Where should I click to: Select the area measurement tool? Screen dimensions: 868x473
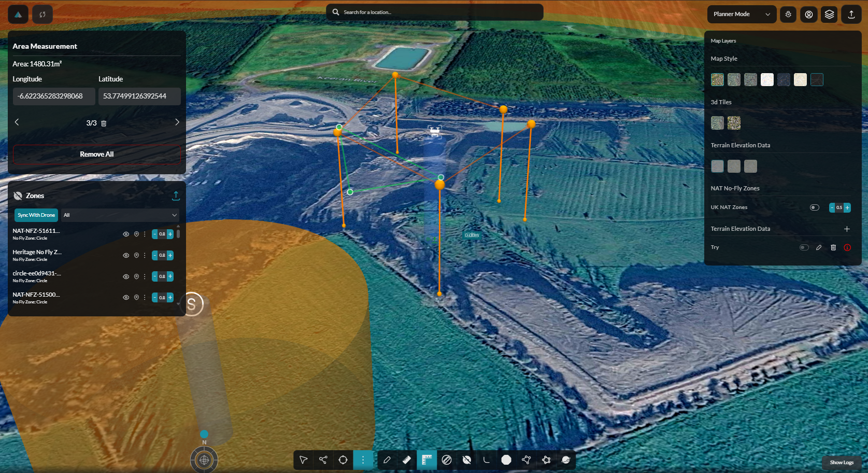click(x=426, y=460)
